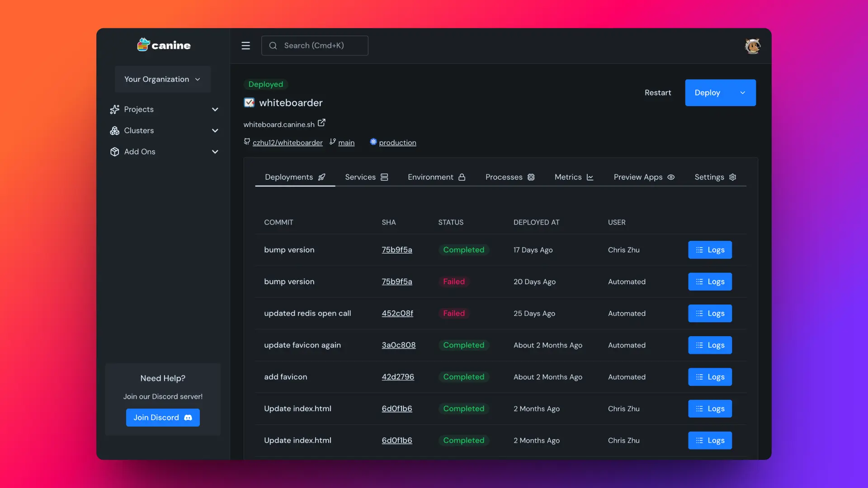View Logs for updated redis open call

pyautogui.click(x=710, y=313)
